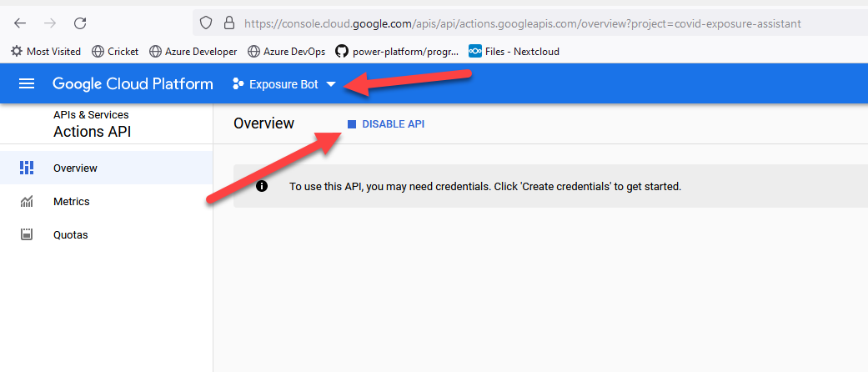The width and height of the screenshot is (868, 372).
Task: Open the Azure DevOps bookmark
Action: 286,51
